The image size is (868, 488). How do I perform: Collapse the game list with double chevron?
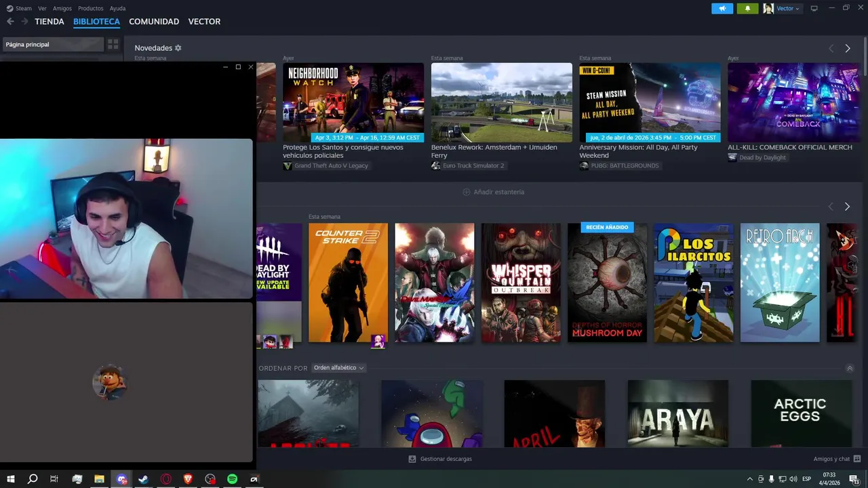850,368
